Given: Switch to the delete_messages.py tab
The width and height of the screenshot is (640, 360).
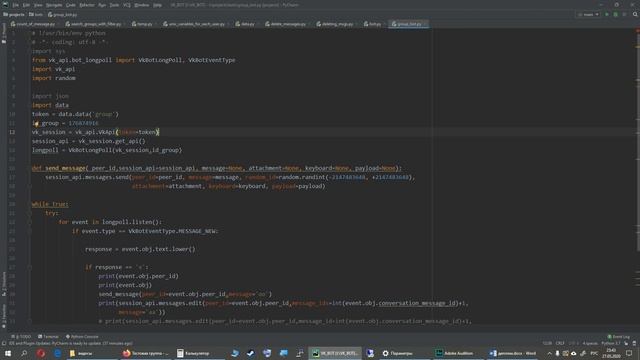Looking at the screenshot, I should (287, 24).
